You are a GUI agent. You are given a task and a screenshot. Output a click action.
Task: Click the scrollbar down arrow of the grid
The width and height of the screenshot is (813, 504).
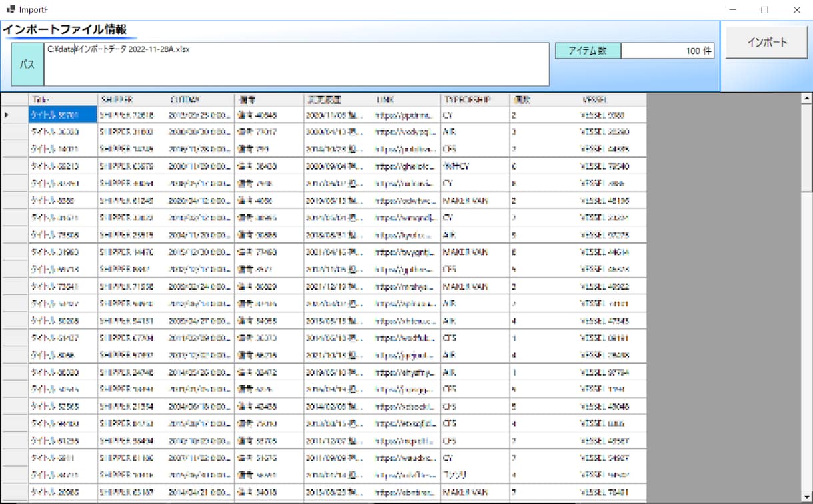pos(807,497)
